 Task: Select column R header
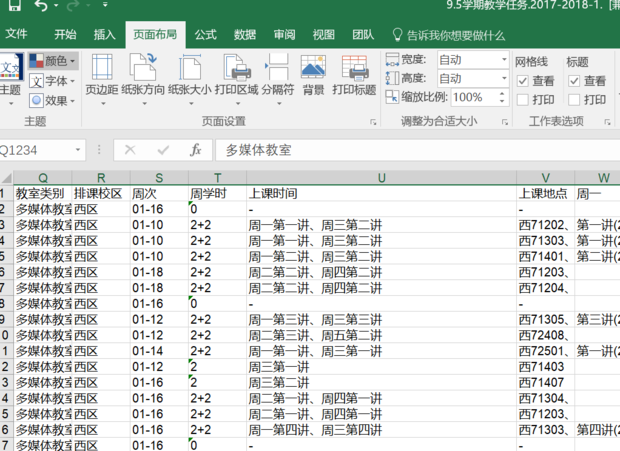101,178
